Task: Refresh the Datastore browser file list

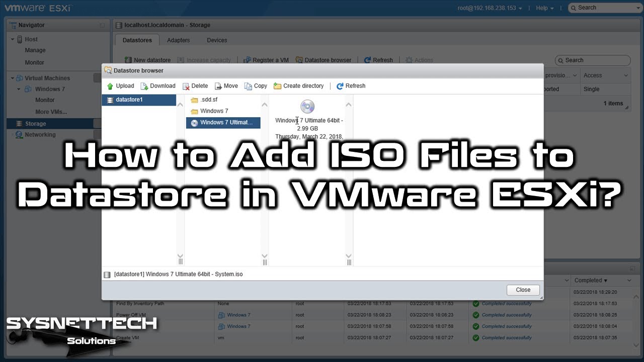Action: tap(351, 86)
